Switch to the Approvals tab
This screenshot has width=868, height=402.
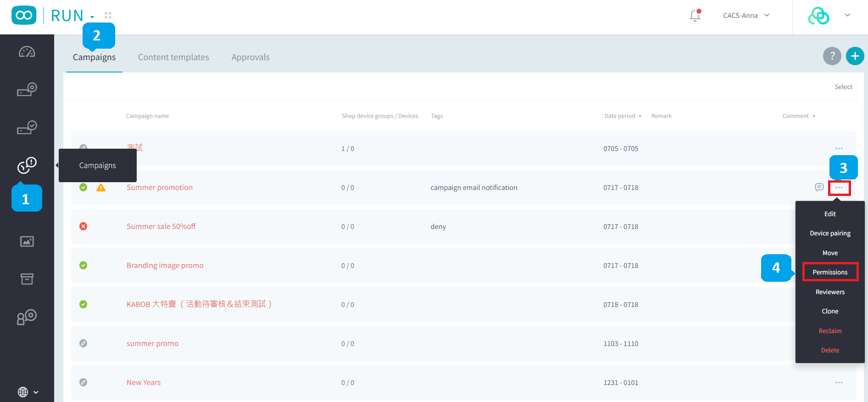(x=250, y=57)
